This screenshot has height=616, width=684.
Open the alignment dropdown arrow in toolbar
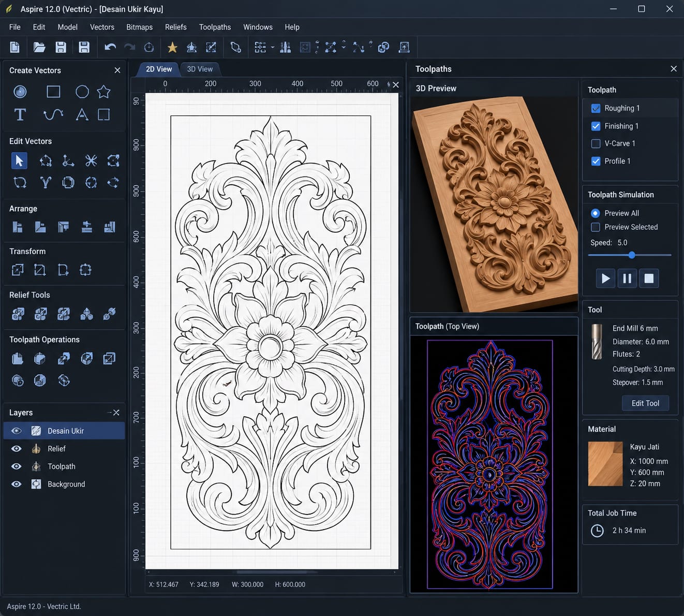coord(273,47)
